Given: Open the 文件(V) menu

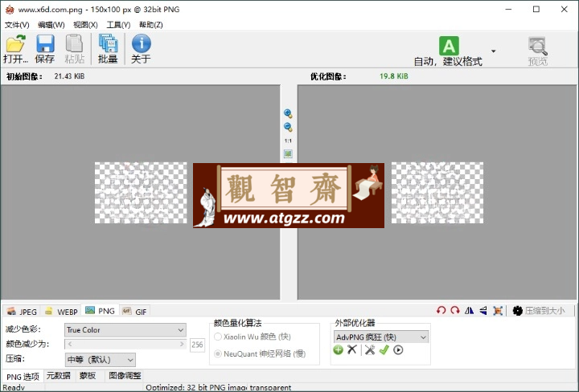Looking at the screenshot, I should [17, 25].
